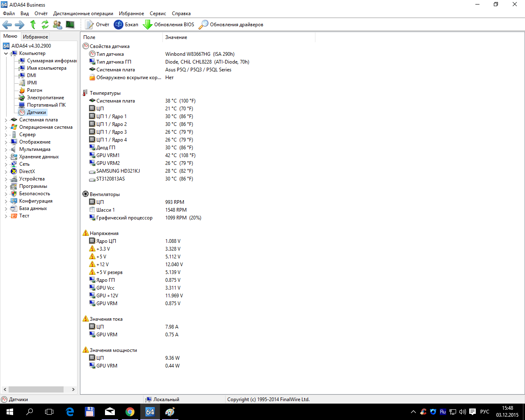Viewport: 525px width, 420px height.
Task: Select the Датчики tree item
Action: (37, 112)
